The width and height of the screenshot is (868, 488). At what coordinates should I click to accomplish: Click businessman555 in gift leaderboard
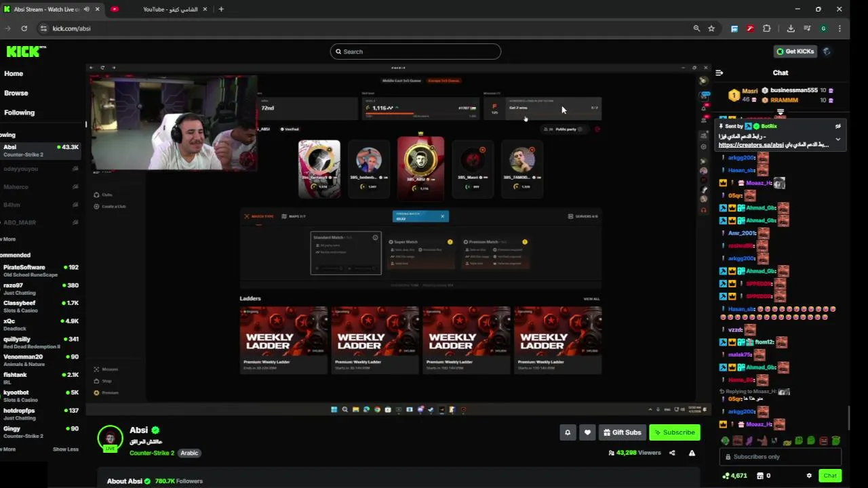pos(793,90)
